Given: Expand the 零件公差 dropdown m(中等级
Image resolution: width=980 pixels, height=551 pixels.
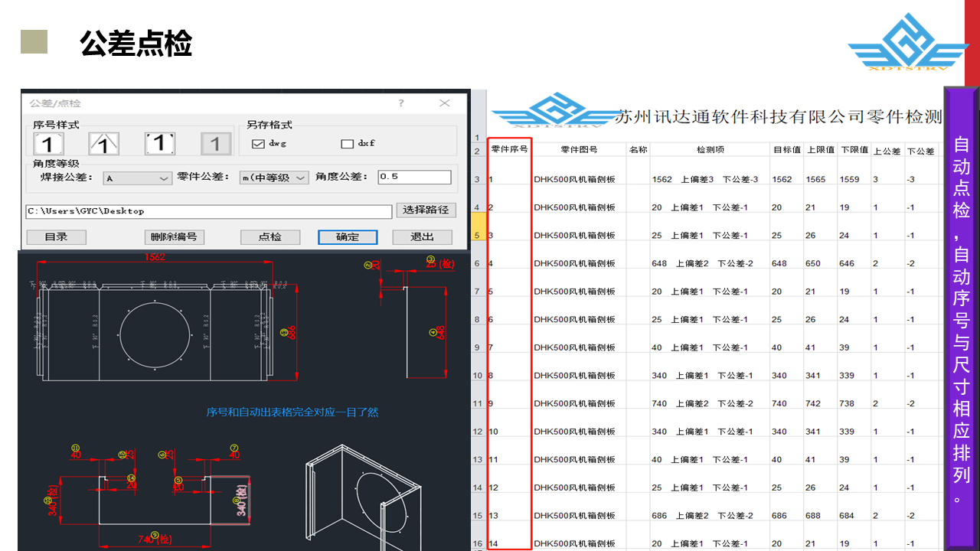Looking at the screenshot, I should tap(273, 178).
